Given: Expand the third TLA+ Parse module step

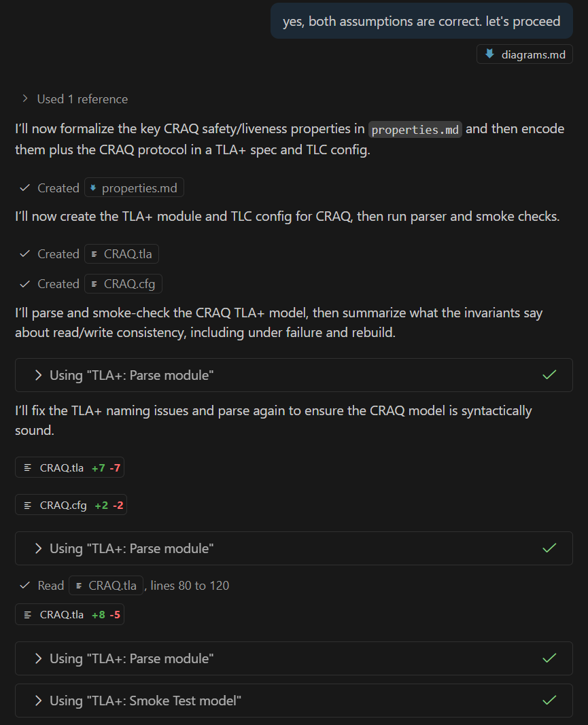Looking at the screenshot, I should click(131, 658).
